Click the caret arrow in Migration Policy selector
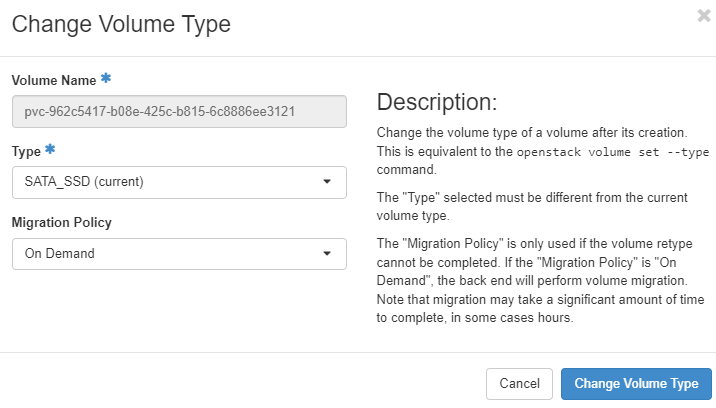This screenshot has height=408, width=716. [327, 254]
